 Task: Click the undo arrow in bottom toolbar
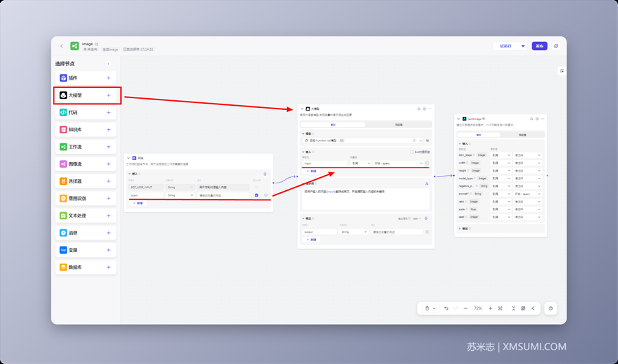click(x=446, y=308)
